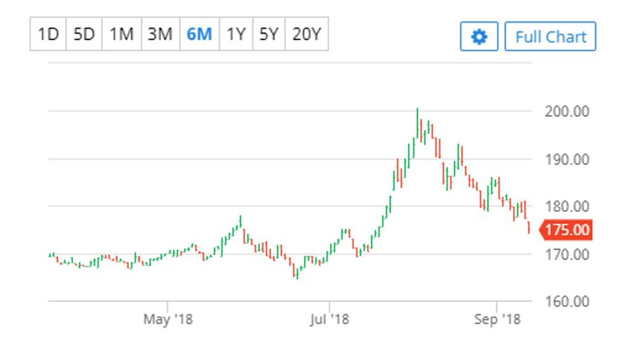Select the 5D range tab
This screenshot has height=342, width=644.
[x=84, y=34]
